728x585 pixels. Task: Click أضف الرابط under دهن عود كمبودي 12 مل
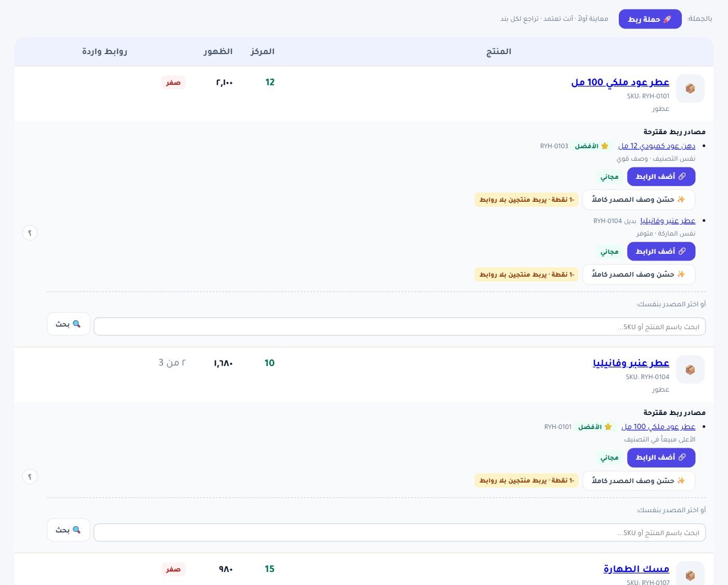661,177
